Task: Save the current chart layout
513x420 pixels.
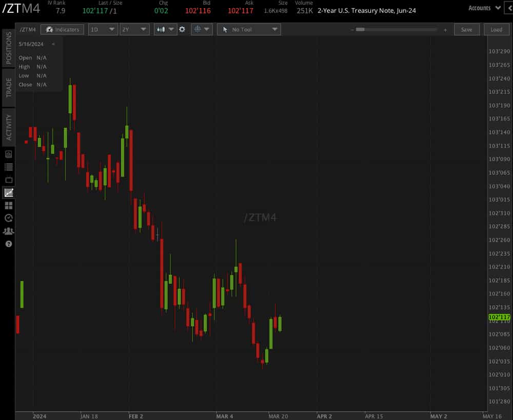Action: 467,29
